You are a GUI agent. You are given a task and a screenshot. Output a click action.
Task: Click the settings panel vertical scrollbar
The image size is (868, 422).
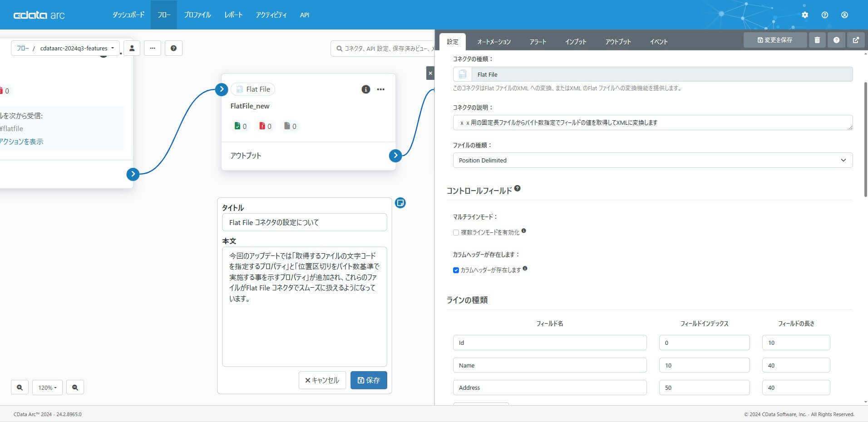(865, 139)
